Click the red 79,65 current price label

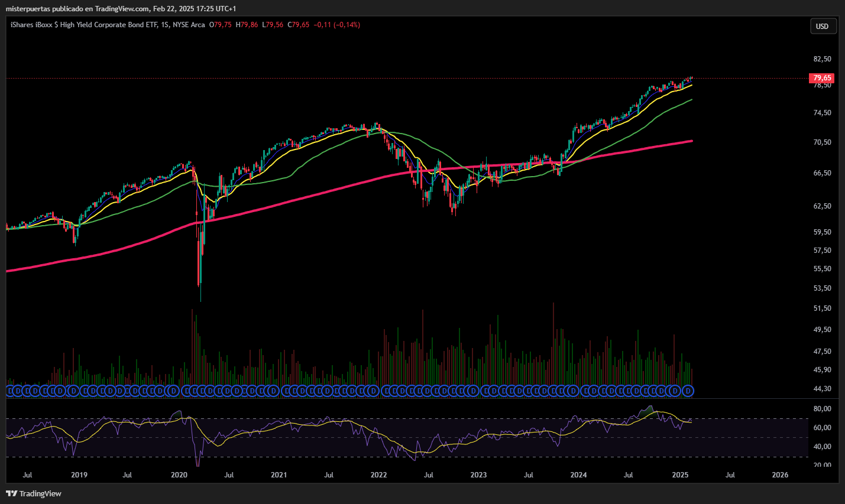tap(822, 78)
